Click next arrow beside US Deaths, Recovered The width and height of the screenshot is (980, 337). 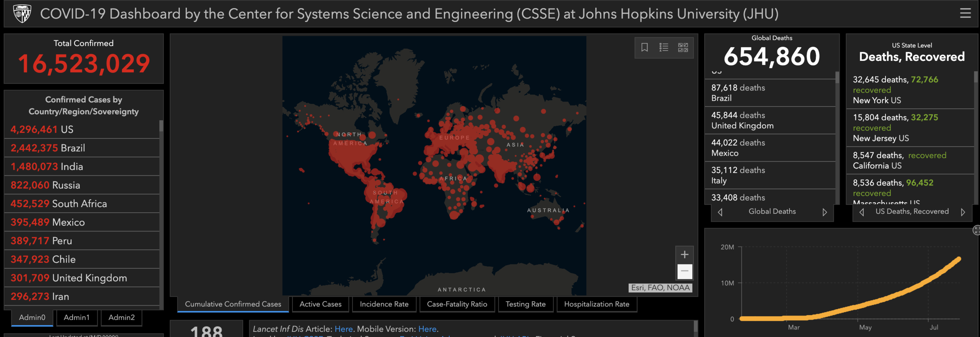click(x=963, y=212)
